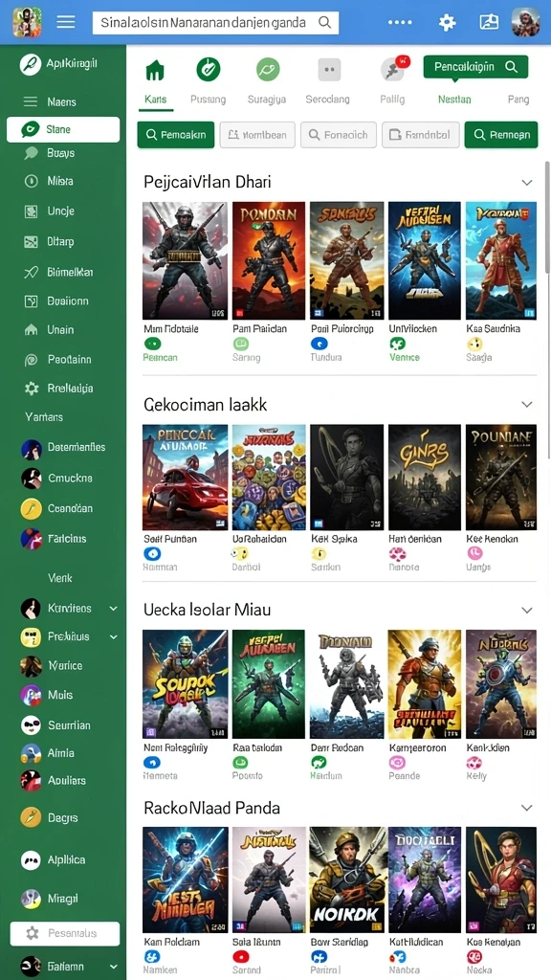Click Mois avatar in sidebar
Screen dimensions: 551x980
point(32,695)
